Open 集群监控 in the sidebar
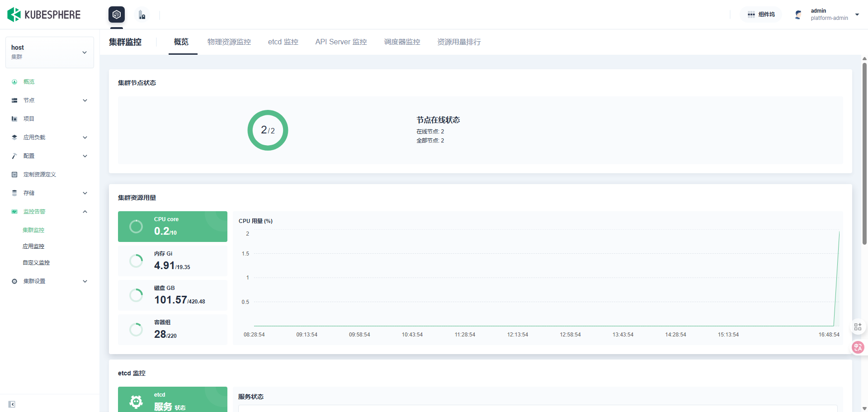This screenshot has width=868, height=412. pyautogui.click(x=33, y=230)
